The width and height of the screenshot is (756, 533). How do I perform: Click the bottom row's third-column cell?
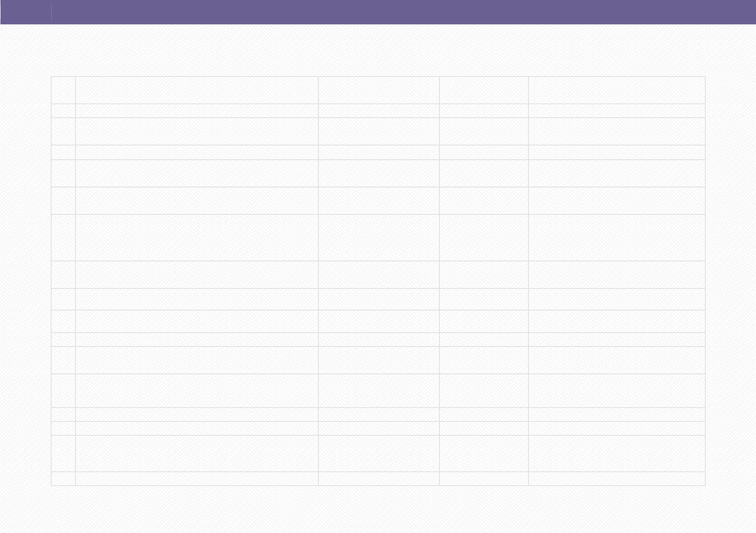point(379,479)
